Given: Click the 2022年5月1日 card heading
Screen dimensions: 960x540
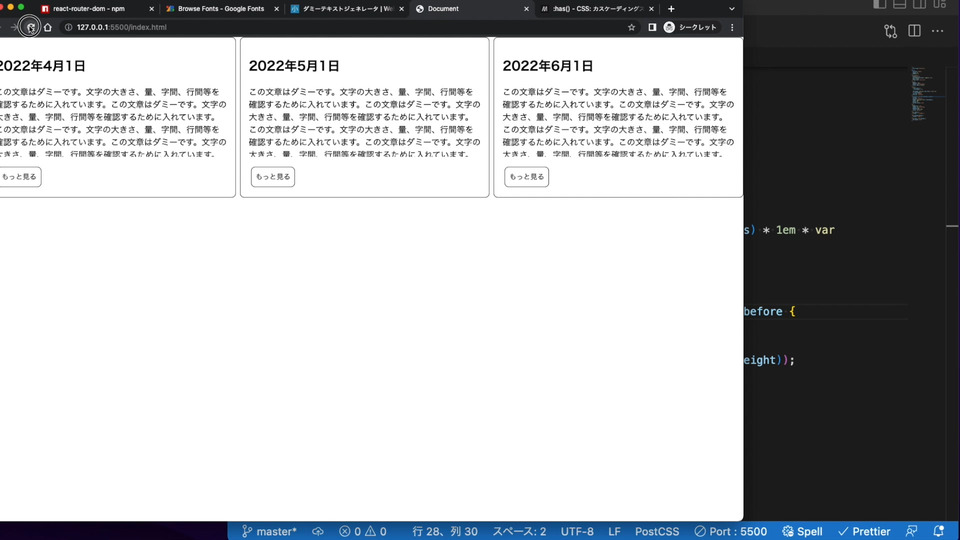Looking at the screenshot, I should pyautogui.click(x=294, y=66).
